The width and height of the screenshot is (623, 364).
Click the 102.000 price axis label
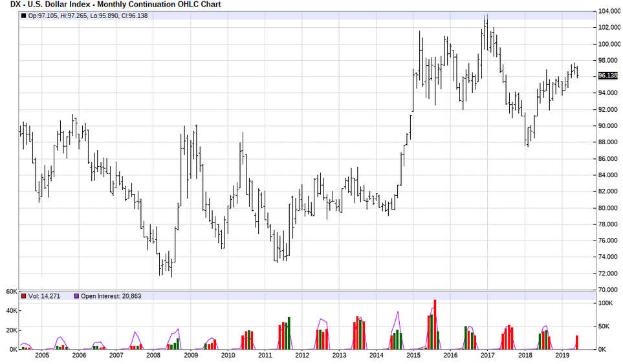click(609, 27)
